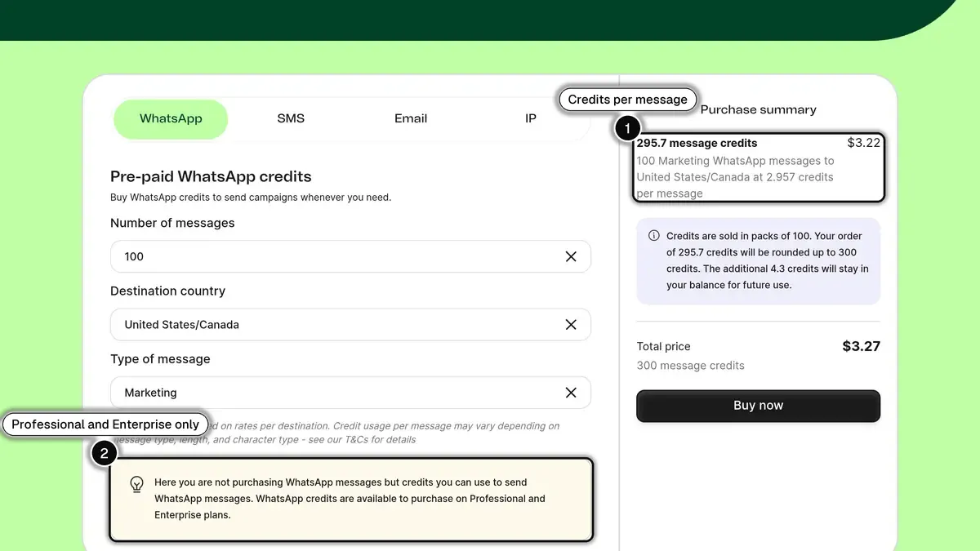Open the SMS tab
This screenshot has width=980, height=551.
click(291, 119)
